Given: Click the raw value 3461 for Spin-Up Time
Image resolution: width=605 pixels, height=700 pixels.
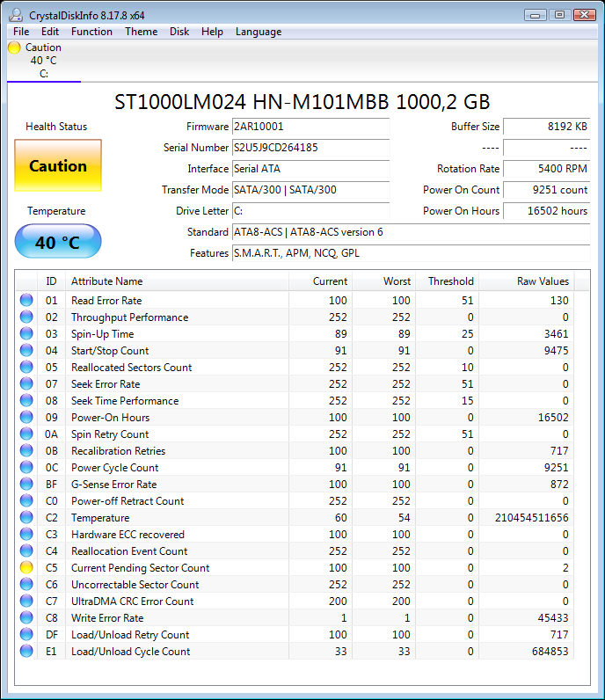Looking at the screenshot, I should (556, 334).
